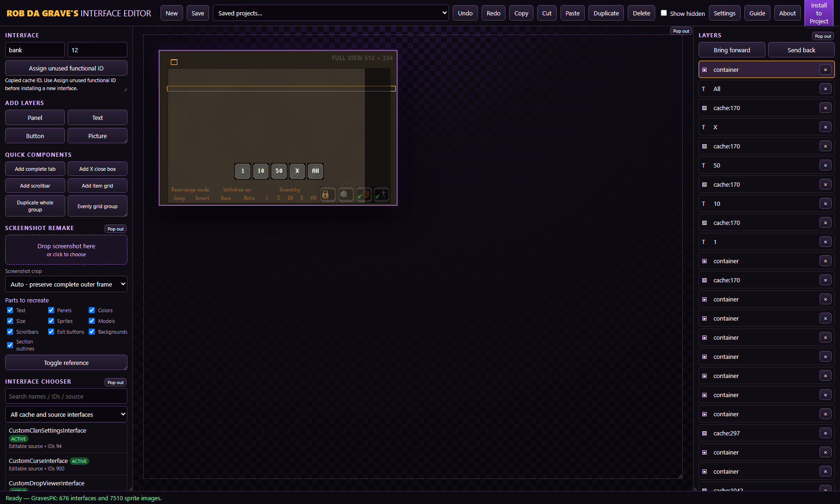Click Undo in the top toolbar

[465, 13]
